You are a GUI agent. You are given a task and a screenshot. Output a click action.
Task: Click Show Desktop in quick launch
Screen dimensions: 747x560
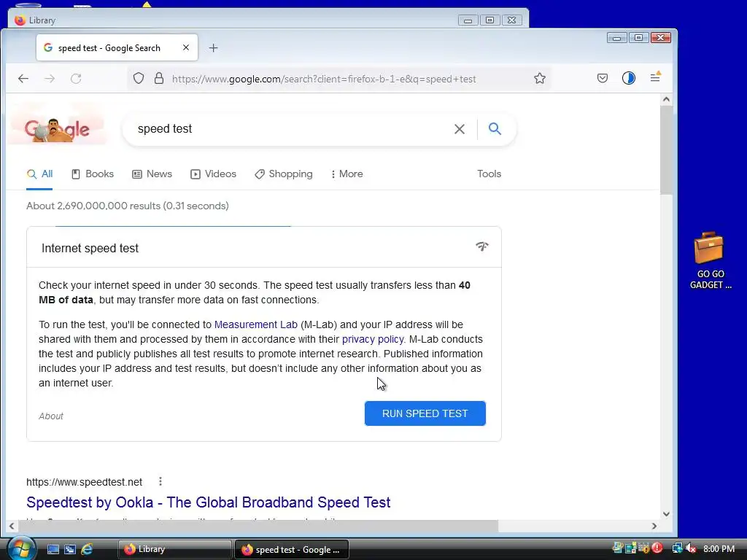point(53,549)
